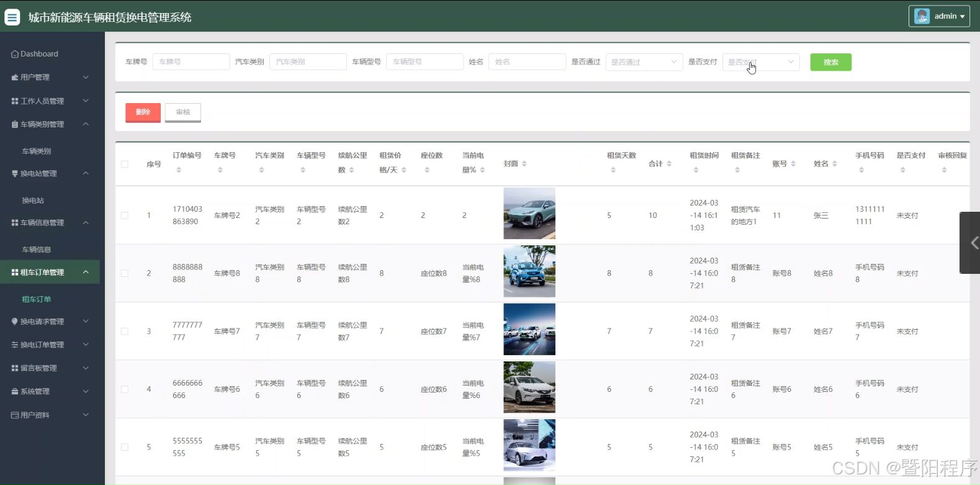Click the 用户资料 icon
The width and height of the screenshot is (980, 485).
click(x=15, y=415)
